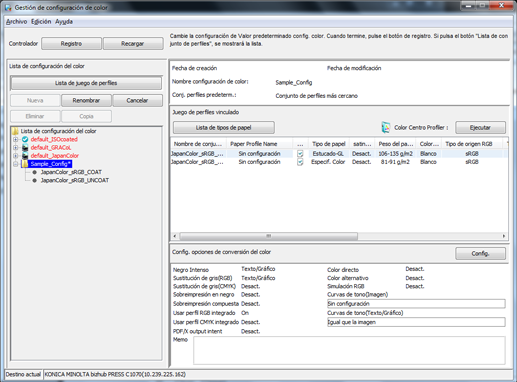Click the 81-91 g/m2 weight cell

396,162
